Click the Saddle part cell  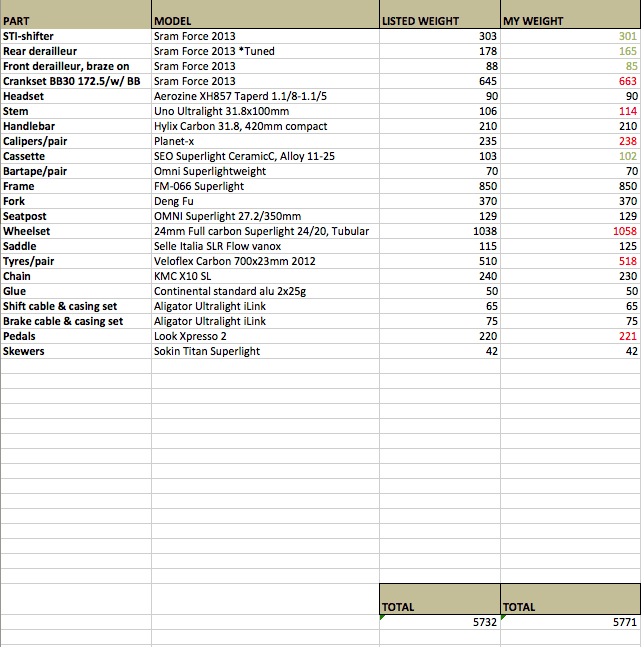pyautogui.click(x=76, y=246)
